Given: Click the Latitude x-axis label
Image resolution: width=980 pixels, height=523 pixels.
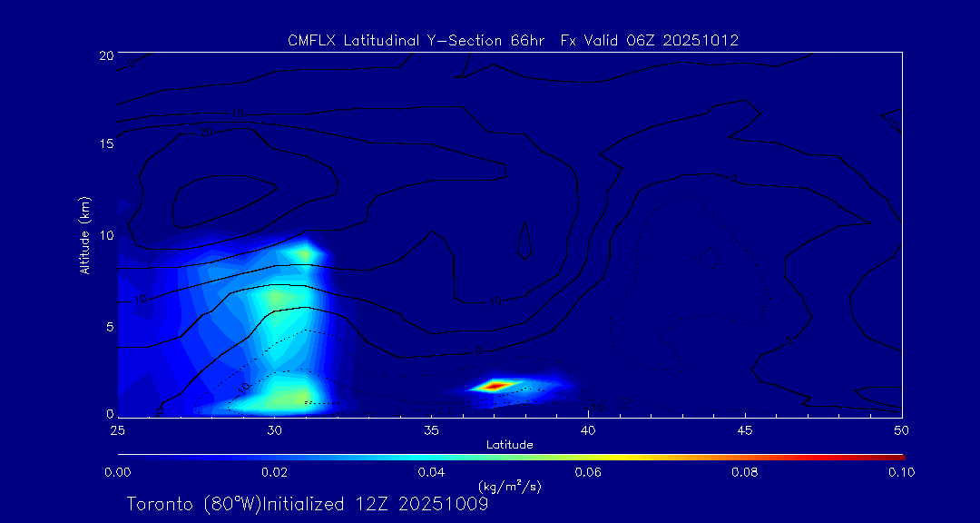Looking at the screenshot, I should [x=510, y=445].
